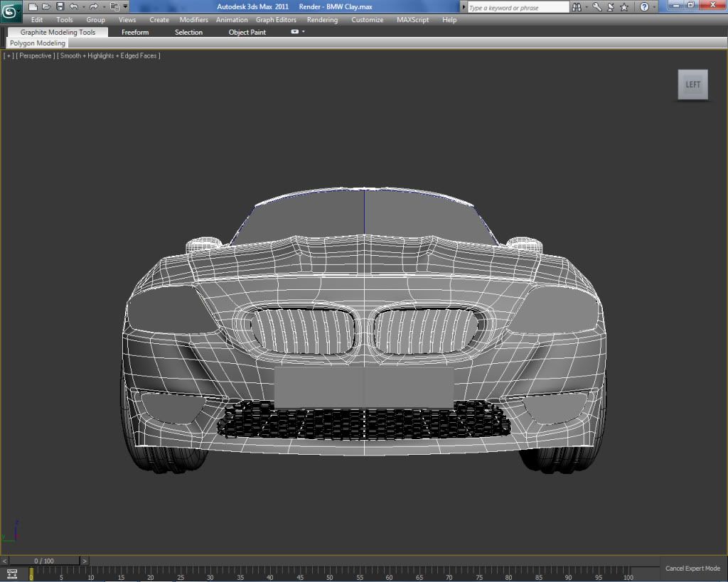
Task: Open the [+] viewport general menu
Action: (9, 55)
